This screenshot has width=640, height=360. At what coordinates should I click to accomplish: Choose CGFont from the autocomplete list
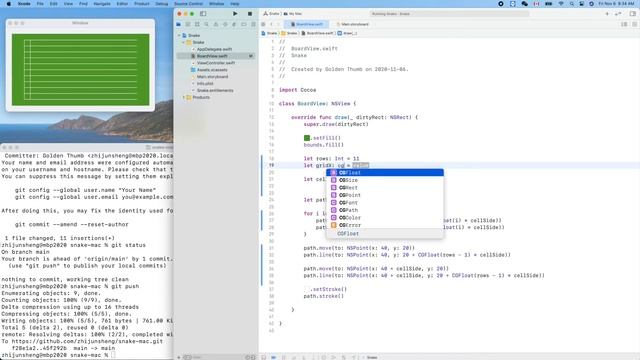coord(385,202)
